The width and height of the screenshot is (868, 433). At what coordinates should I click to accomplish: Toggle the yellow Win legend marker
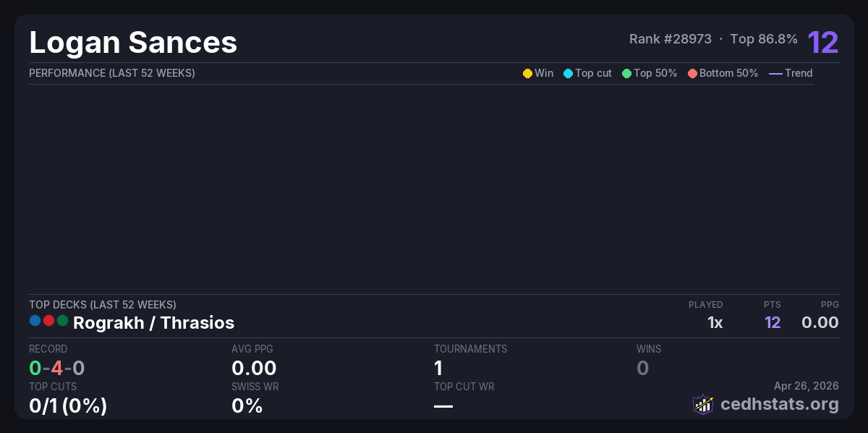(527, 73)
